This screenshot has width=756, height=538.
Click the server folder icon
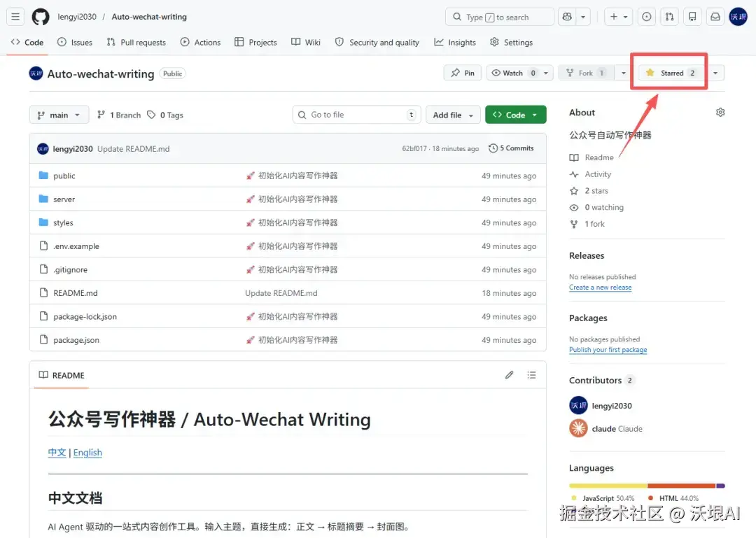coord(43,199)
